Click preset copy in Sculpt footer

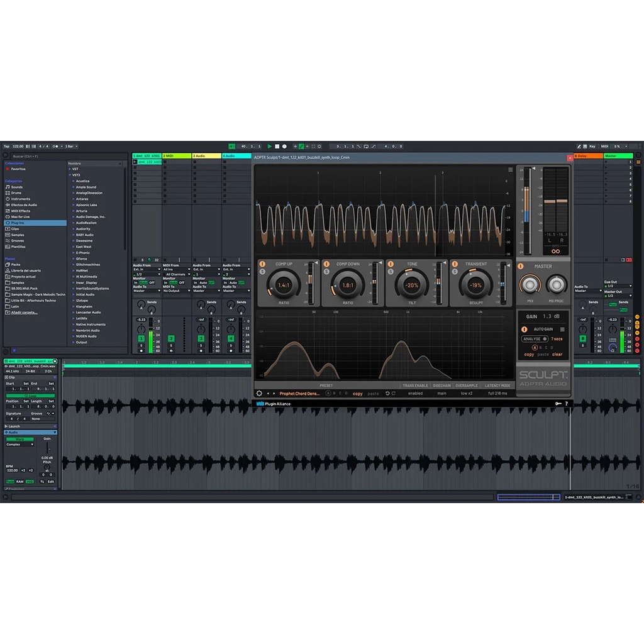(358, 394)
